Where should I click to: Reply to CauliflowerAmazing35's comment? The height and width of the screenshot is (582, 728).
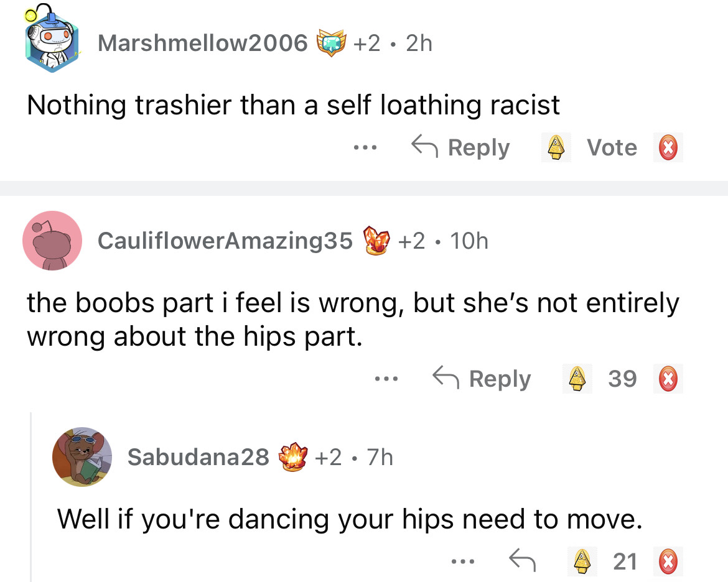482,379
